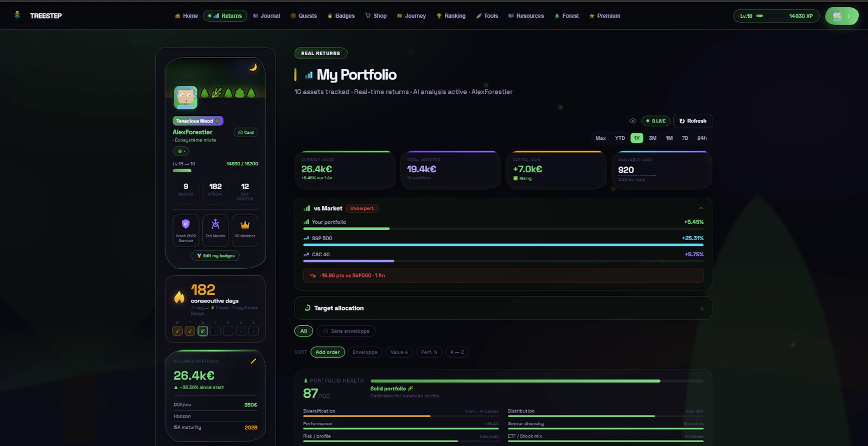868x446 pixels.
Task: Expand the Target allocation chevron
Action: pos(701,308)
